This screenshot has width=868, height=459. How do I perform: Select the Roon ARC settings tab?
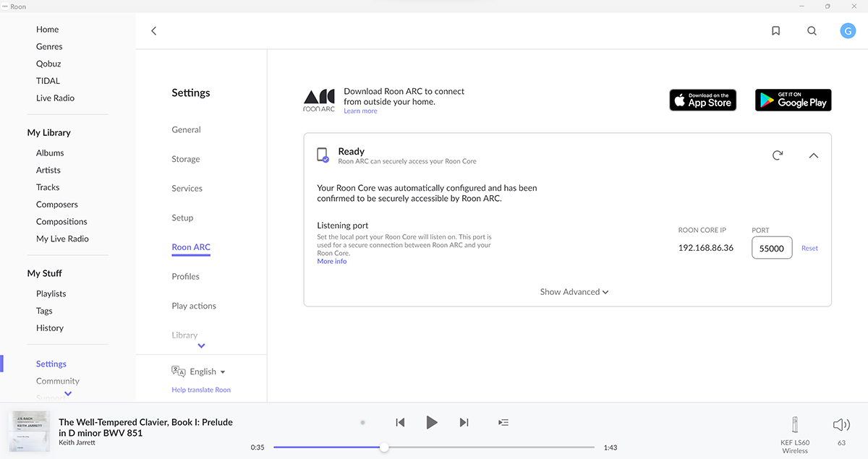[x=191, y=247]
